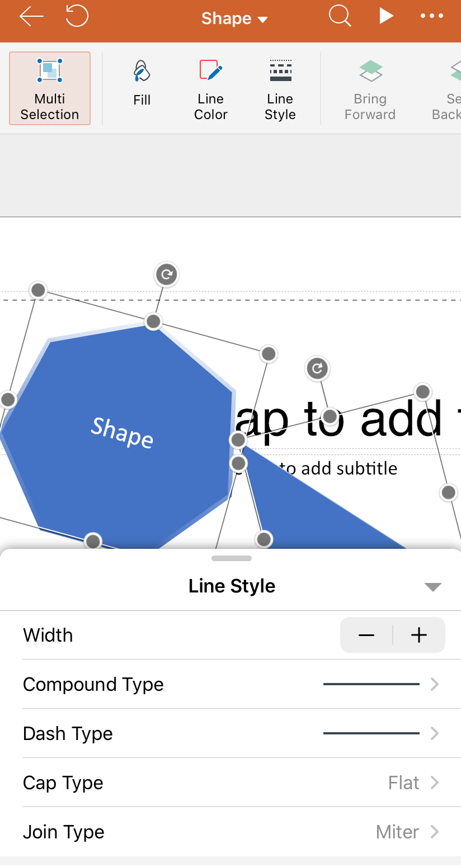
Task: Open the Dash Type options
Action: (230, 733)
